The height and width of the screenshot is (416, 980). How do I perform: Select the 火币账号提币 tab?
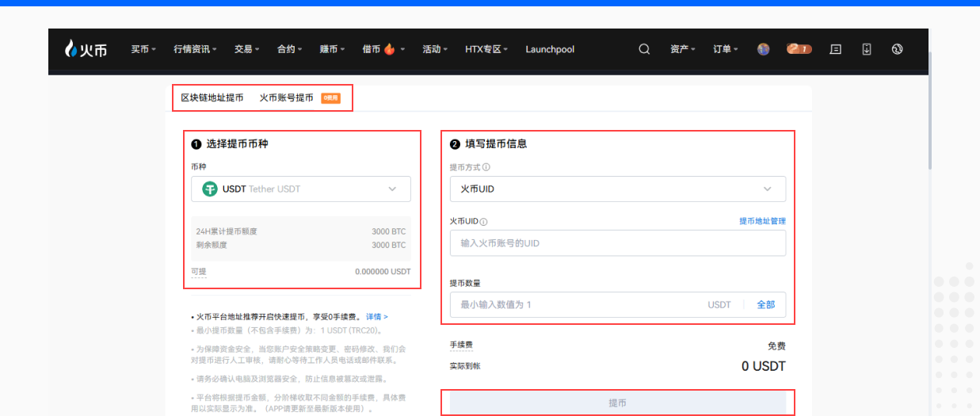click(286, 98)
